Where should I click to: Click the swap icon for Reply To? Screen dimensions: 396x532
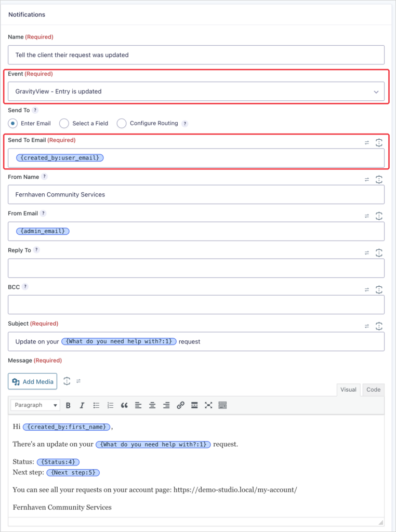pos(367,253)
